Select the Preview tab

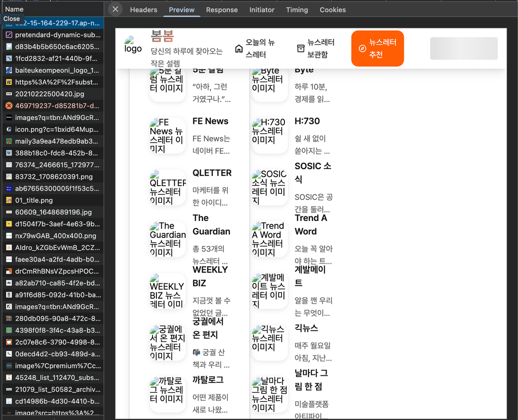[182, 10]
